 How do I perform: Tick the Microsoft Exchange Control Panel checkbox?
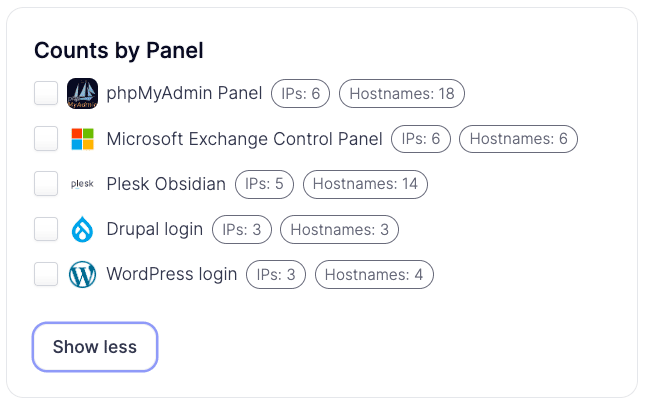tap(46, 139)
